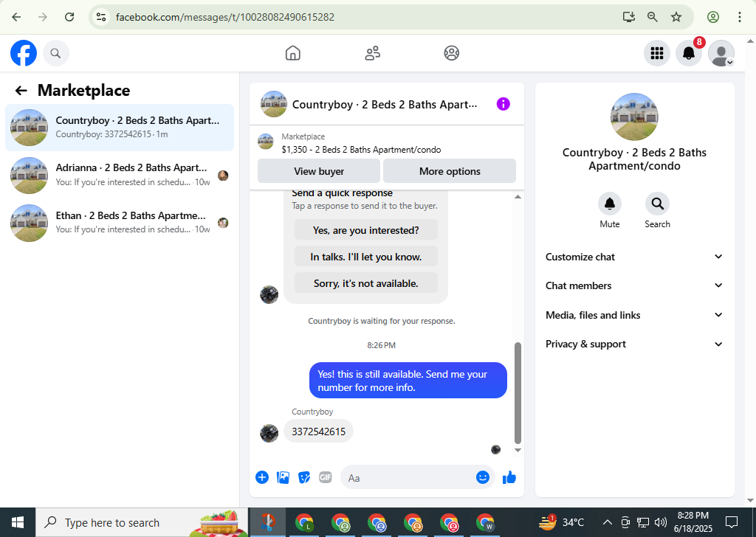
Task: Bookmark this page star icon
Action: [x=676, y=18]
